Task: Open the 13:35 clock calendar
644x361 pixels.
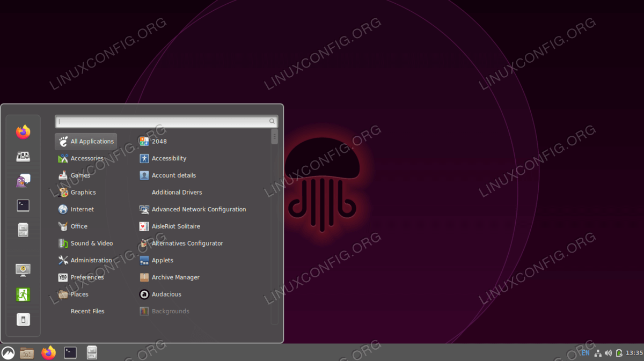Action: [x=634, y=353]
